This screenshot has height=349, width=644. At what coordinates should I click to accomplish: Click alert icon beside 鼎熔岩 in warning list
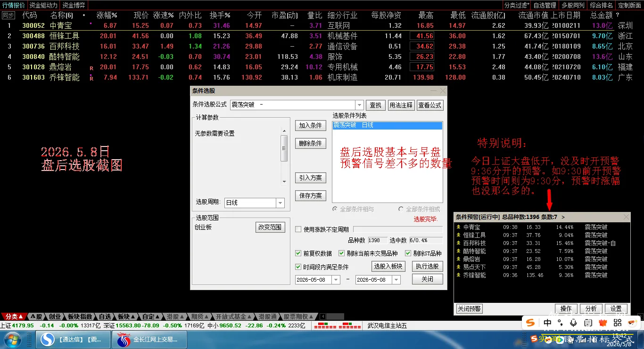pos(459,259)
